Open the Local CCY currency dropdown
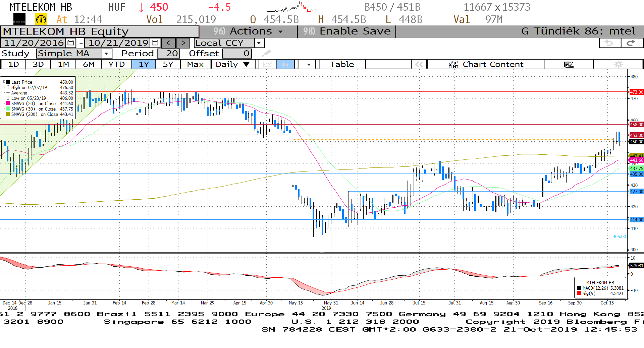The image size is (644, 348). pyautogui.click(x=259, y=43)
